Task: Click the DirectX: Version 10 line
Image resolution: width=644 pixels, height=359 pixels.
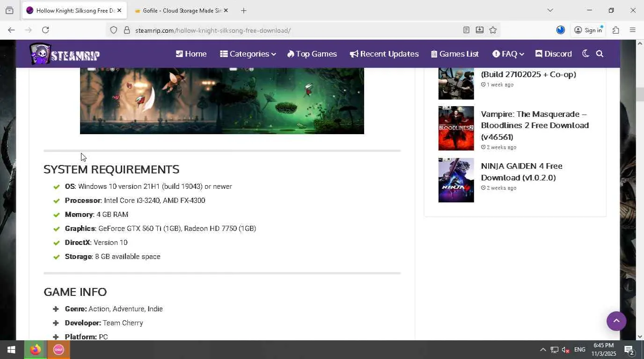Action: (96, 243)
